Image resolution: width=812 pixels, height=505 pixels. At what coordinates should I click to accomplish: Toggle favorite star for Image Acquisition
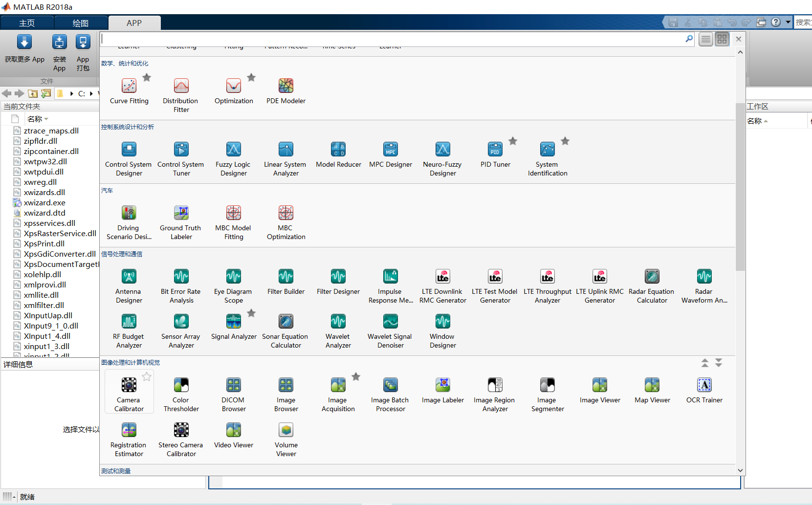356,376
